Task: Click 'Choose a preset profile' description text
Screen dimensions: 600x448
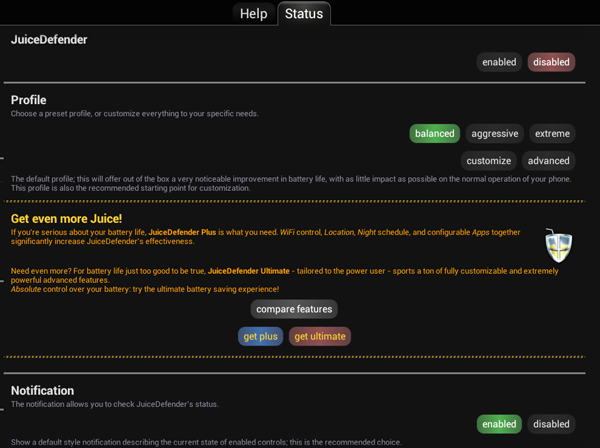Action: click(x=135, y=114)
